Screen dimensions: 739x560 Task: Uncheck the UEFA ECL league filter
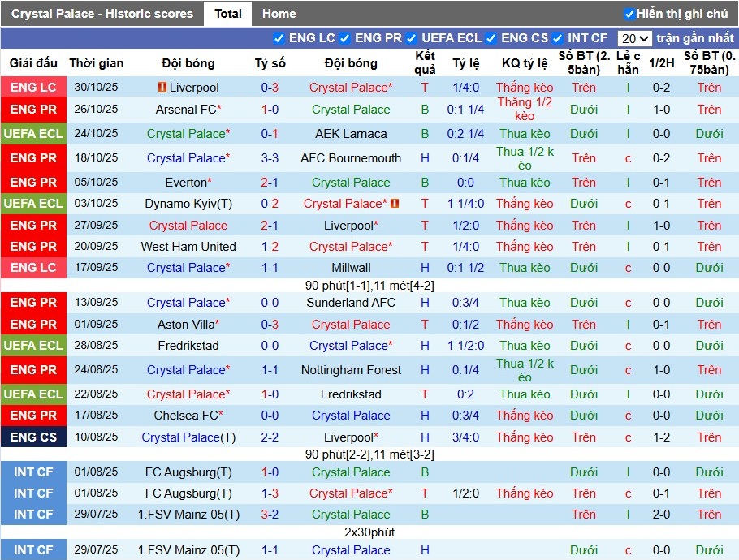coord(412,38)
